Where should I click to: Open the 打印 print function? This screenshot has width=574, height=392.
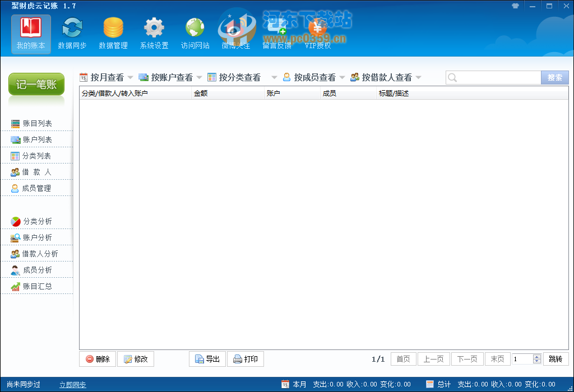246,359
